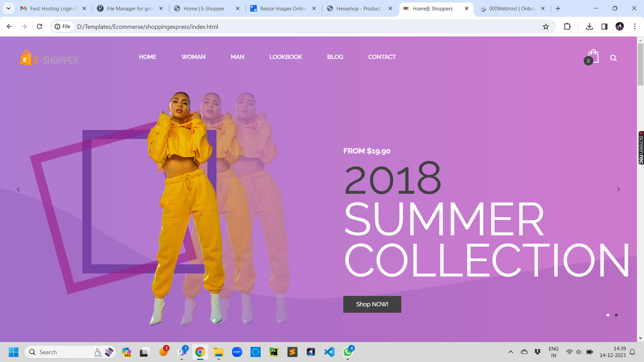Open the browser tab search chevron

click(x=8, y=8)
